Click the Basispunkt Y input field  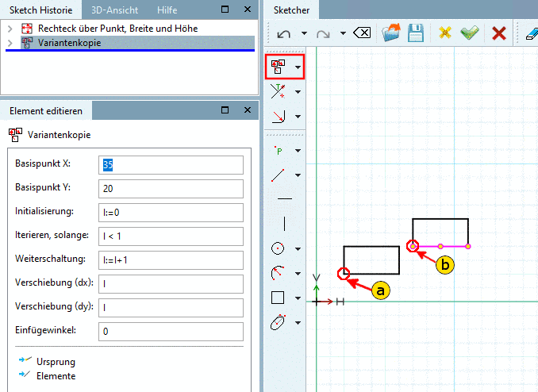(x=171, y=188)
